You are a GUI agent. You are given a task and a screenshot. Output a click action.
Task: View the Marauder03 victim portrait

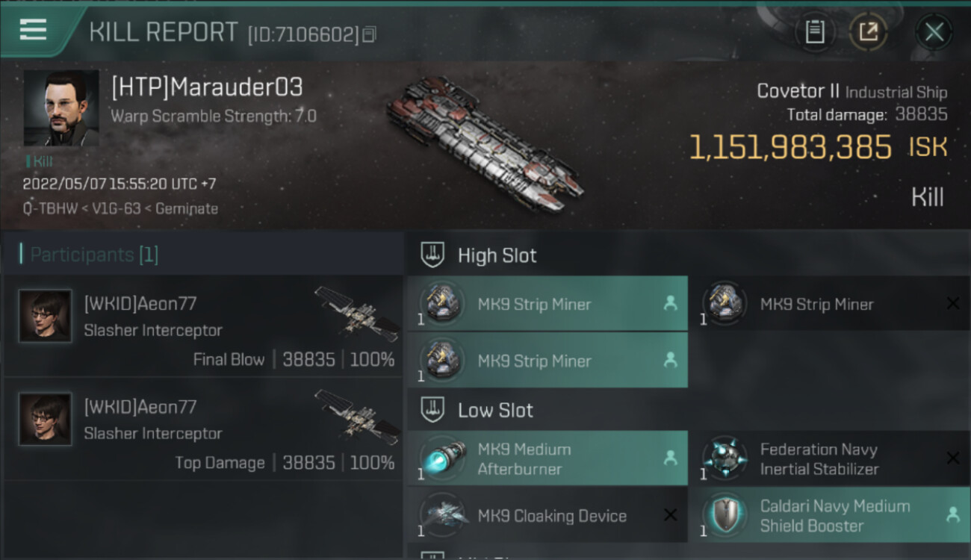click(61, 108)
